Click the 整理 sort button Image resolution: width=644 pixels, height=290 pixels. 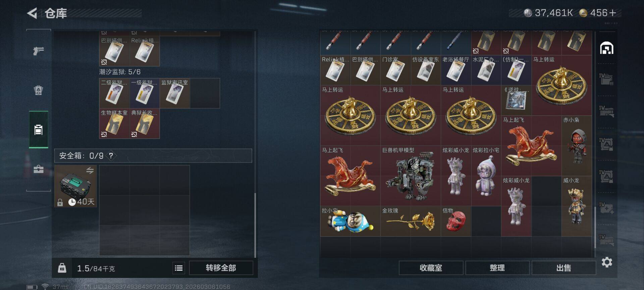(x=497, y=268)
